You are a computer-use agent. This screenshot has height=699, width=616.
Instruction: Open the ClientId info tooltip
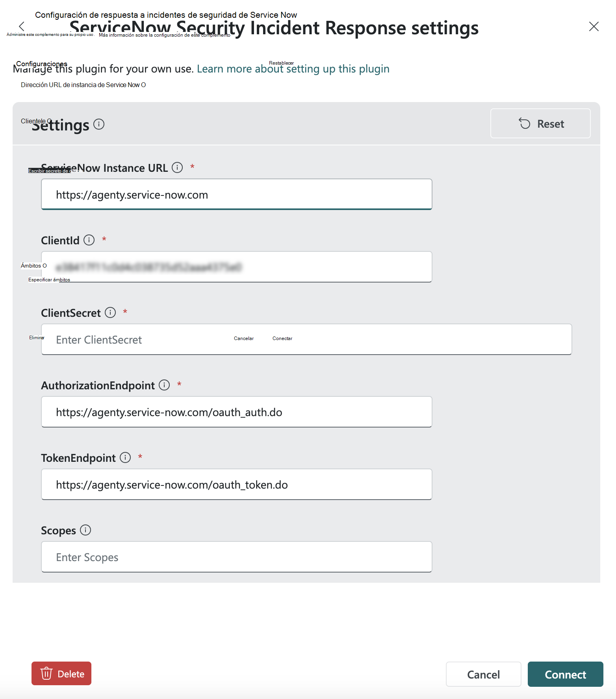pyautogui.click(x=89, y=240)
